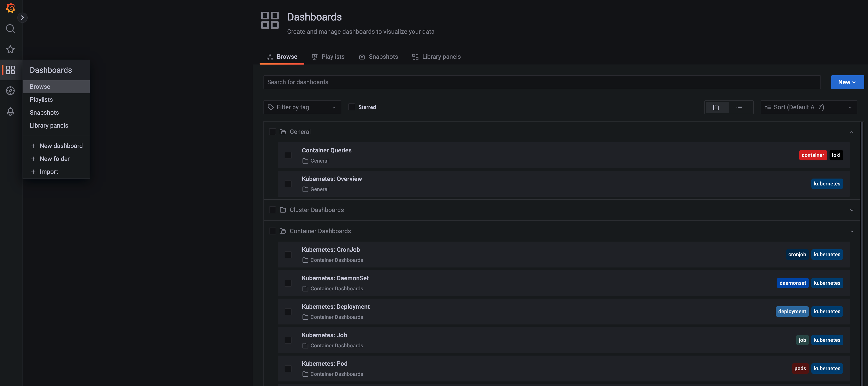This screenshot has height=386, width=868.
Task: Click folder icon under Container Queries
Action: click(305, 161)
